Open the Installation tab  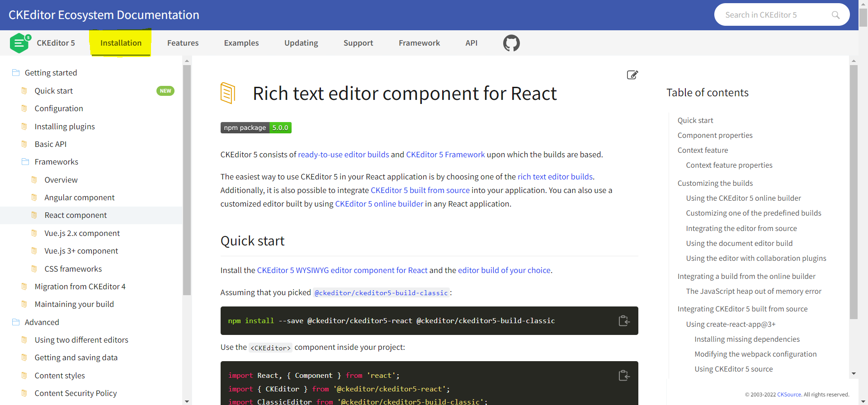[121, 43]
